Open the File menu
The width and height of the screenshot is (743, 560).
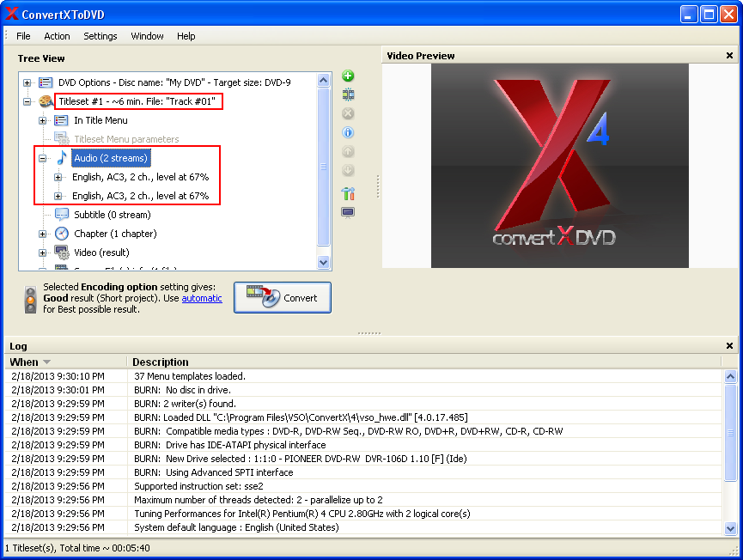[x=23, y=36]
